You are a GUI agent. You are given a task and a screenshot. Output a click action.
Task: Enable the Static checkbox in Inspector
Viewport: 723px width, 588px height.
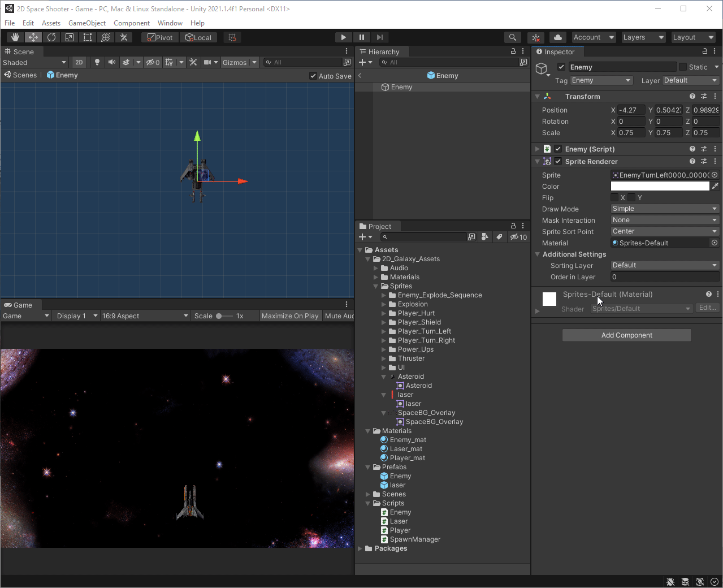[x=683, y=67]
